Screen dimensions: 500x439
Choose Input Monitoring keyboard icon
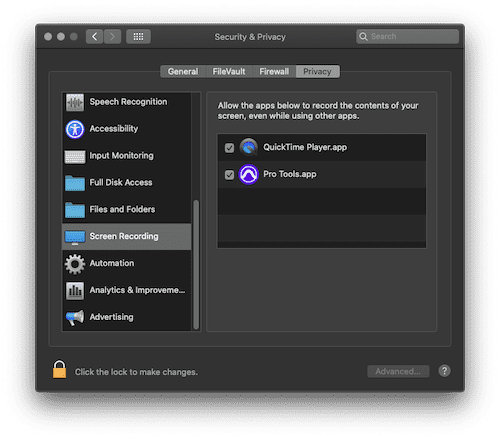click(x=75, y=157)
